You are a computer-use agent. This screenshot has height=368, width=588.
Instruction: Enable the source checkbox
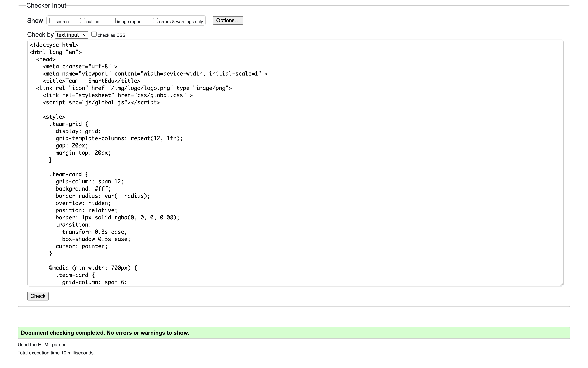click(52, 21)
